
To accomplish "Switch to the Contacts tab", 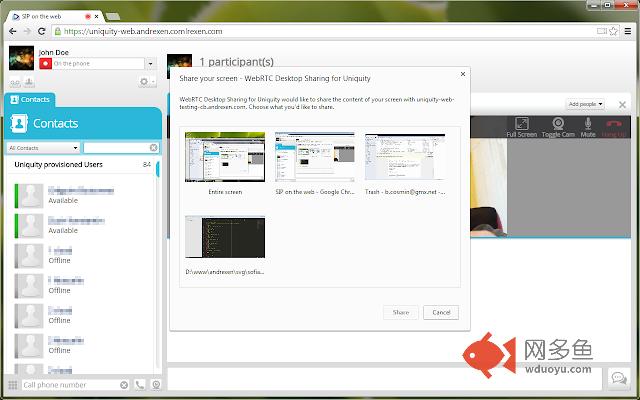I will click(30, 100).
